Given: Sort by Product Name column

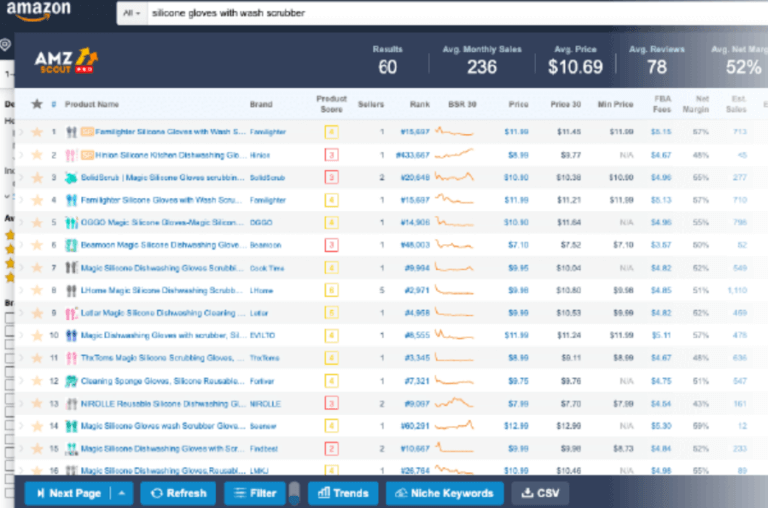Looking at the screenshot, I should pyautogui.click(x=92, y=104).
